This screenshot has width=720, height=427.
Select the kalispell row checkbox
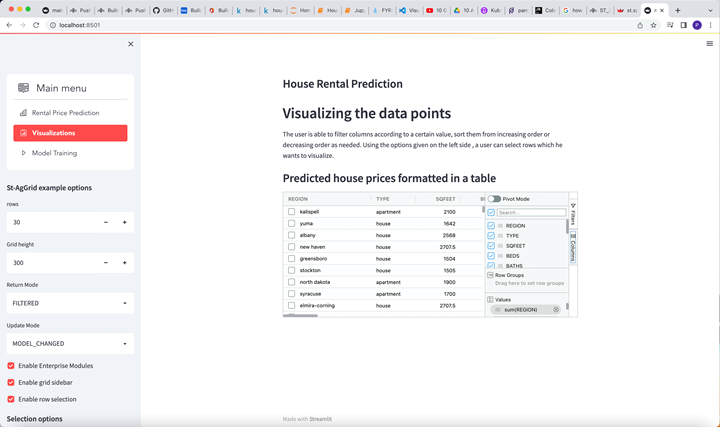(292, 212)
